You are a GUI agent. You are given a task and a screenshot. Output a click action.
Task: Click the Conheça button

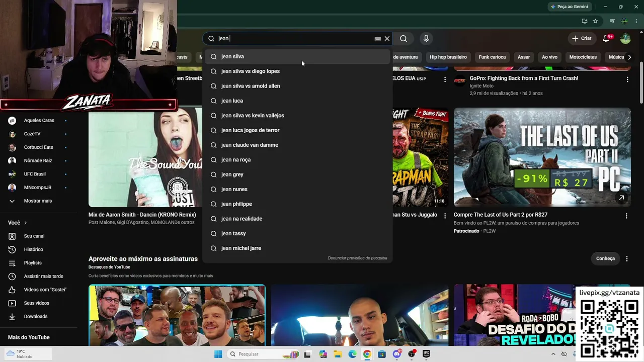(605, 258)
